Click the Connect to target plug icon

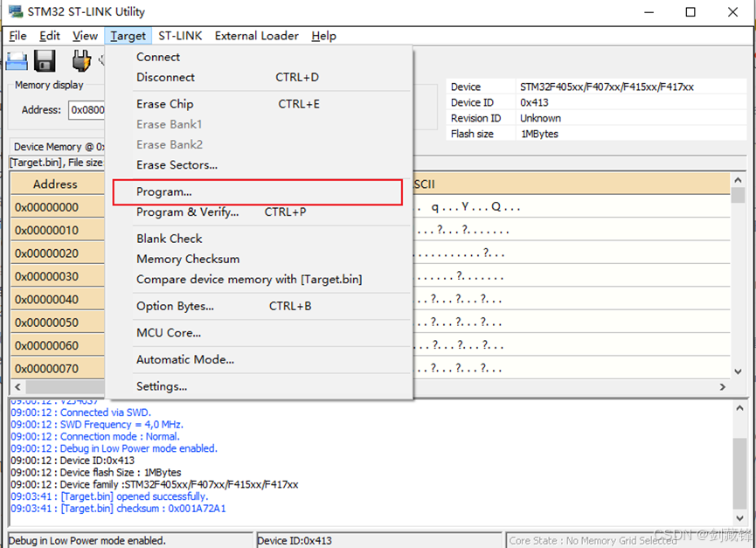click(x=81, y=61)
